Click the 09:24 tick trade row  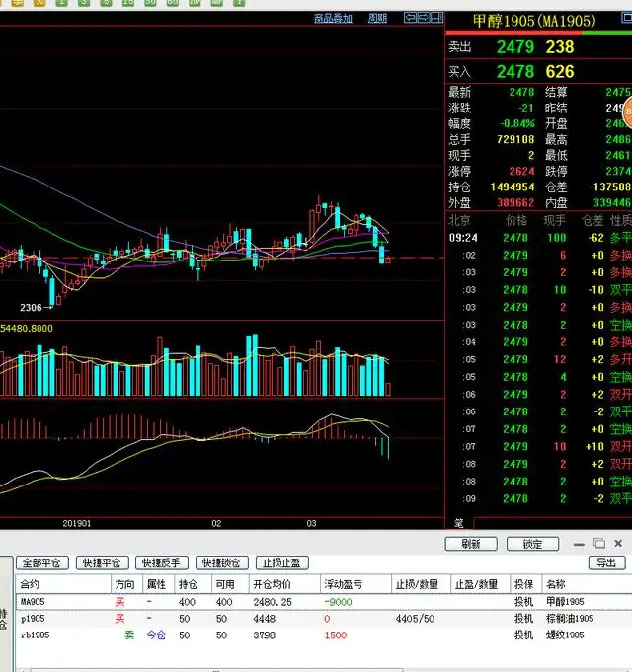[x=539, y=238]
